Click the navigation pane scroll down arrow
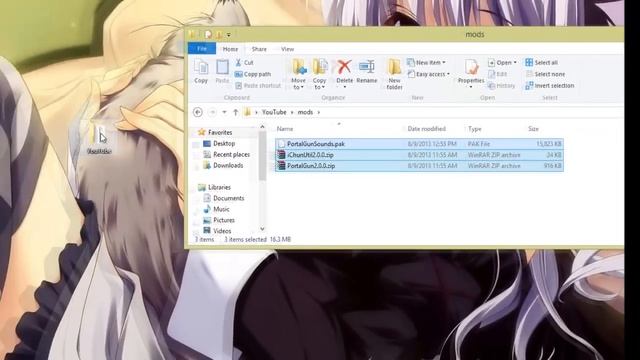This screenshot has height=360, width=640. click(262, 229)
